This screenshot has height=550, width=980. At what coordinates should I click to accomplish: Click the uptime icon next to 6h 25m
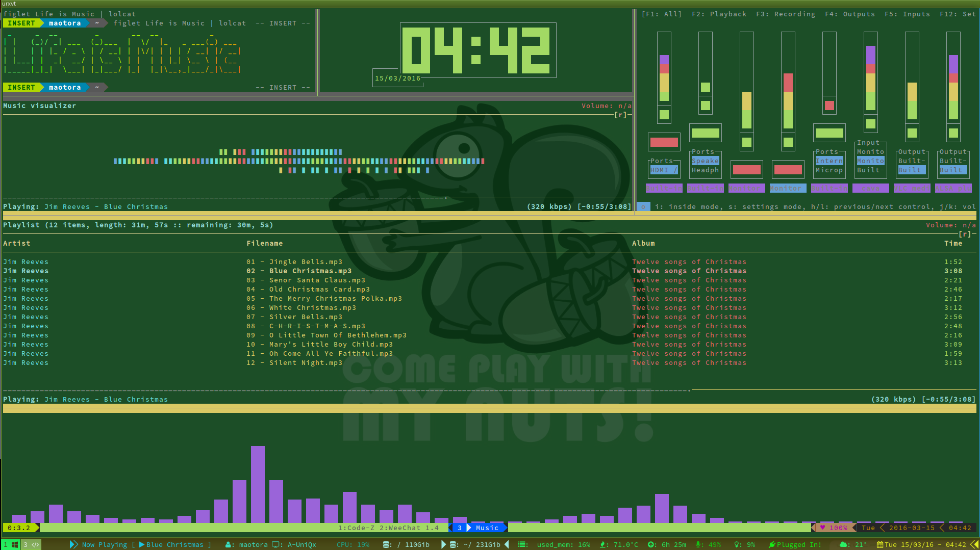coord(650,544)
